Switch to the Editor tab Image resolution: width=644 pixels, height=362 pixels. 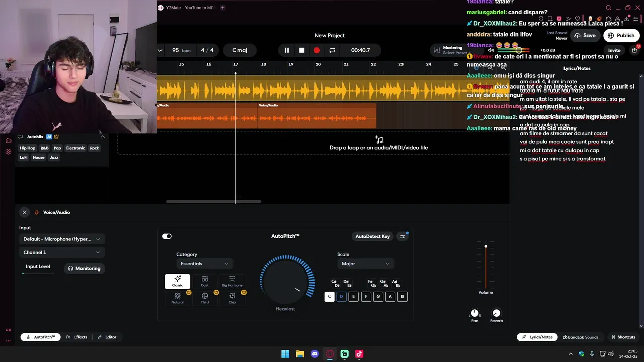[x=107, y=337]
